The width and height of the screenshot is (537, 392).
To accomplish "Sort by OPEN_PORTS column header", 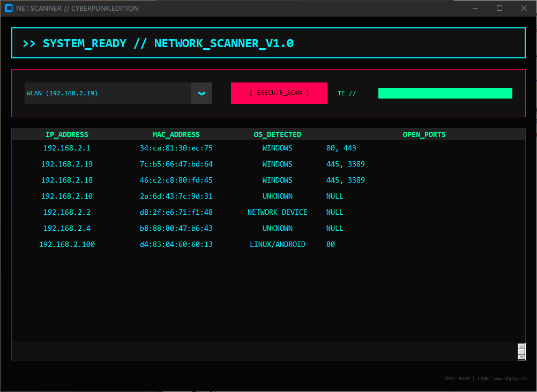I will 424,134.
